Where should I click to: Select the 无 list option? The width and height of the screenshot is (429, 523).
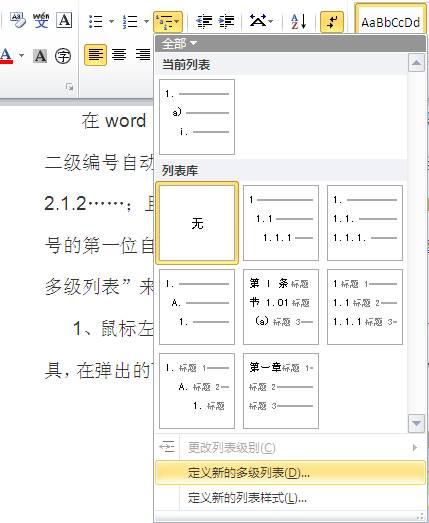click(197, 223)
